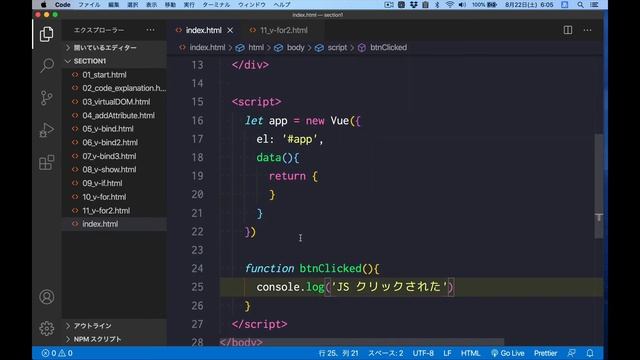Click Prettier in the status bar
The width and height of the screenshot is (640, 360).
tap(545, 353)
